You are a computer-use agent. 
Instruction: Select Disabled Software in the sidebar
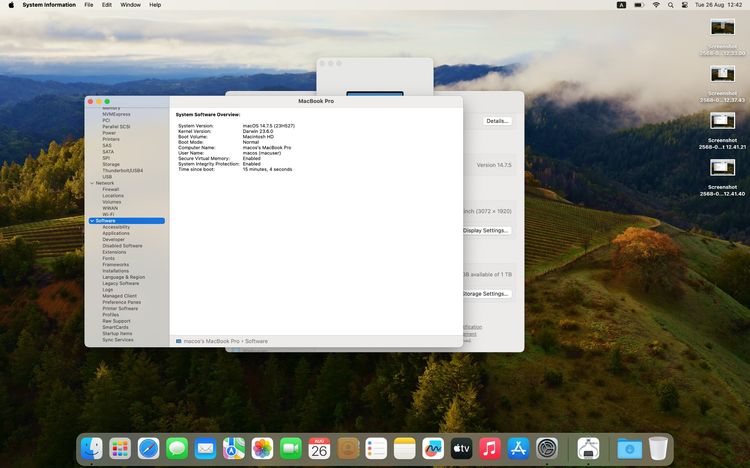coord(122,245)
